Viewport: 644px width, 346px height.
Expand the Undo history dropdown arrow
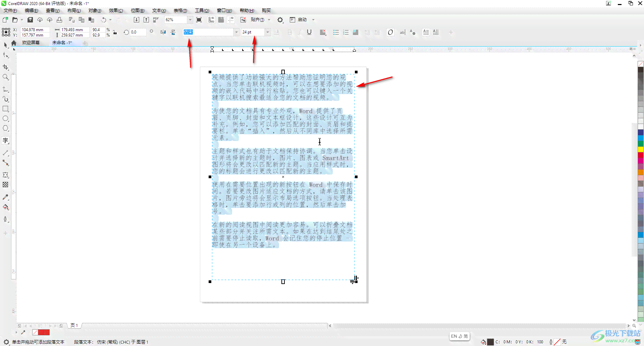click(x=110, y=20)
